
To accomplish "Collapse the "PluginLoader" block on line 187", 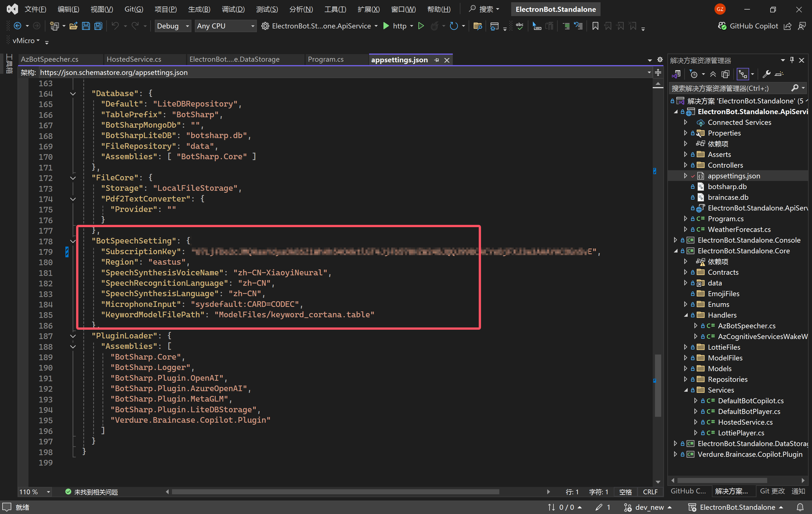I will click(72, 336).
